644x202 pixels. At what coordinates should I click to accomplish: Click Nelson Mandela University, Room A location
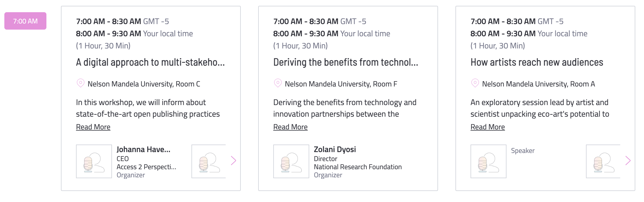538,84
